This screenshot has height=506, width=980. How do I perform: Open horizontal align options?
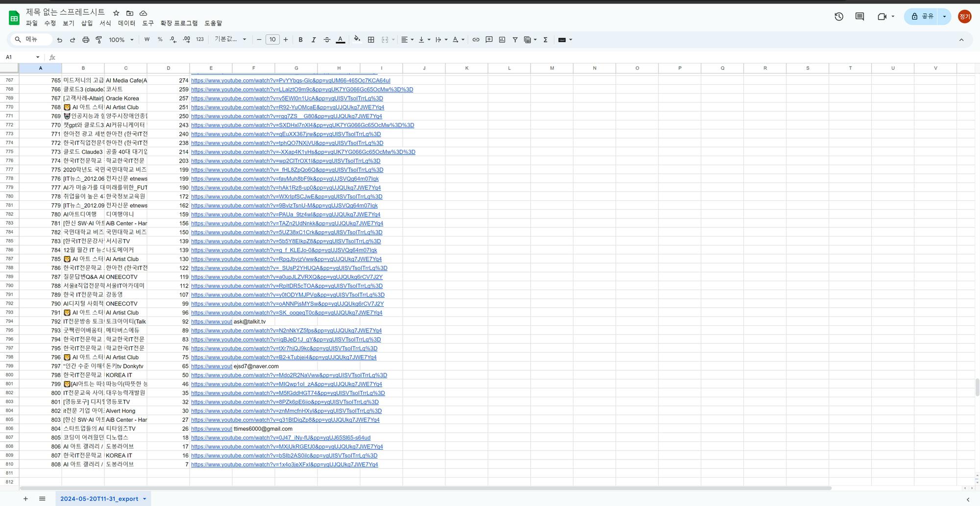point(407,40)
